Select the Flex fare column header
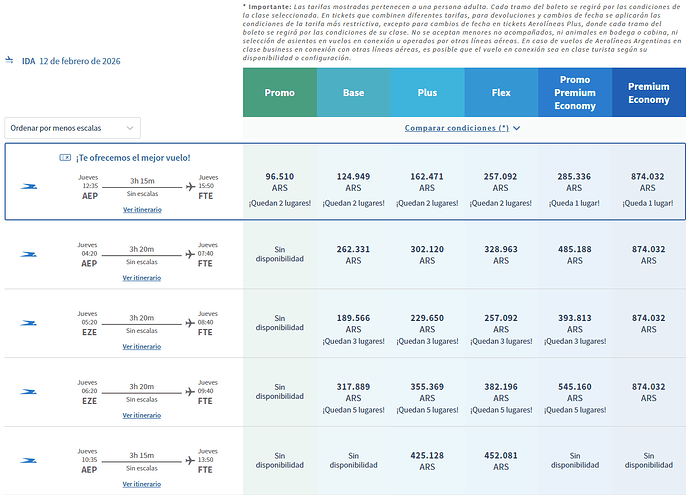 click(501, 93)
